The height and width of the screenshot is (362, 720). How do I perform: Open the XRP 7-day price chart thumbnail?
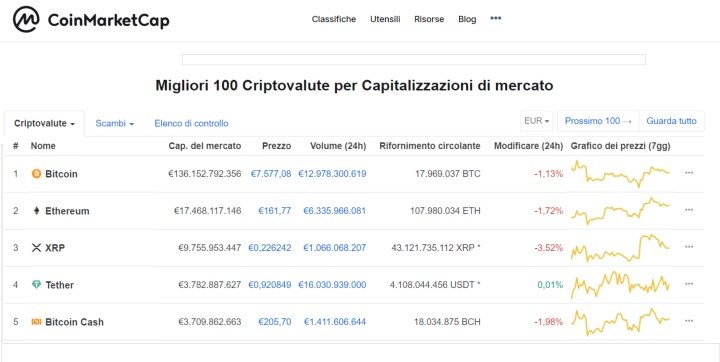[x=620, y=248]
